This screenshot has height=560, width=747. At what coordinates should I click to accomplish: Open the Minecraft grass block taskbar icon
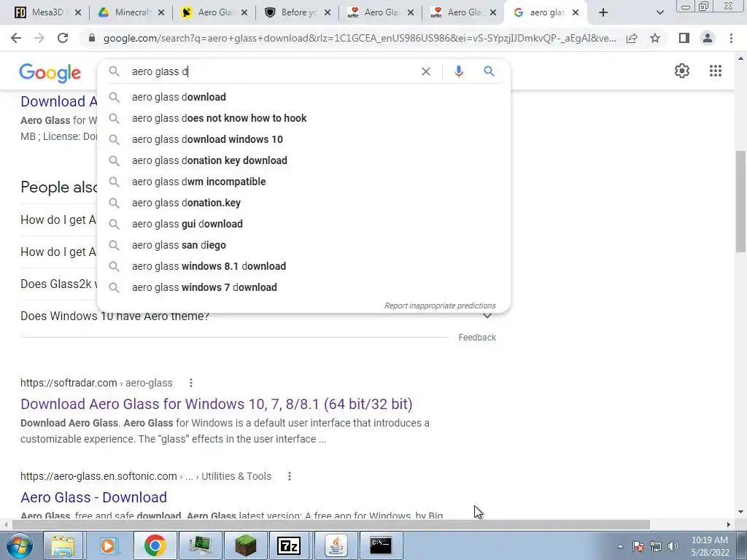(246, 545)
